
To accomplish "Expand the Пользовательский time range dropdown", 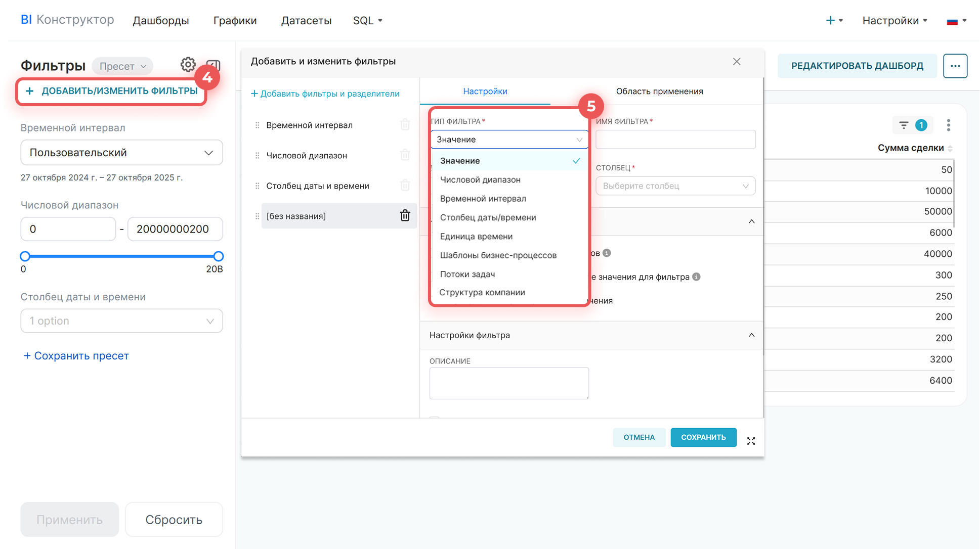I will 121,153.
